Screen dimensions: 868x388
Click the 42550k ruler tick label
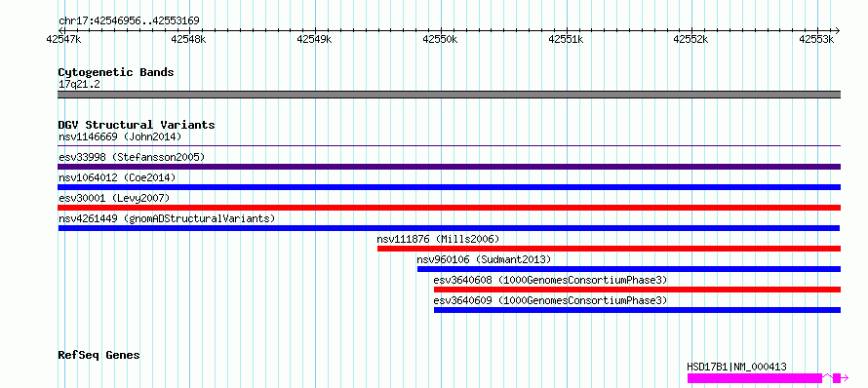coord(441,39)
